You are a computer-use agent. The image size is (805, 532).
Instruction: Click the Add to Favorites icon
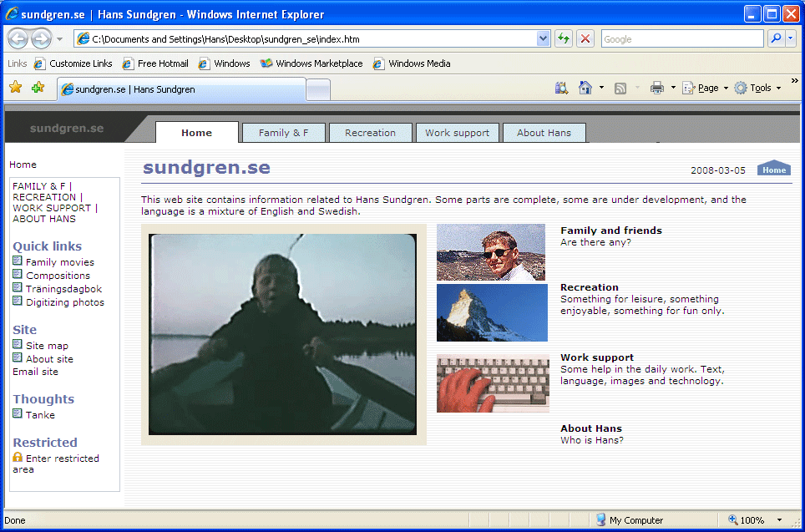click(x=38, y=88)
